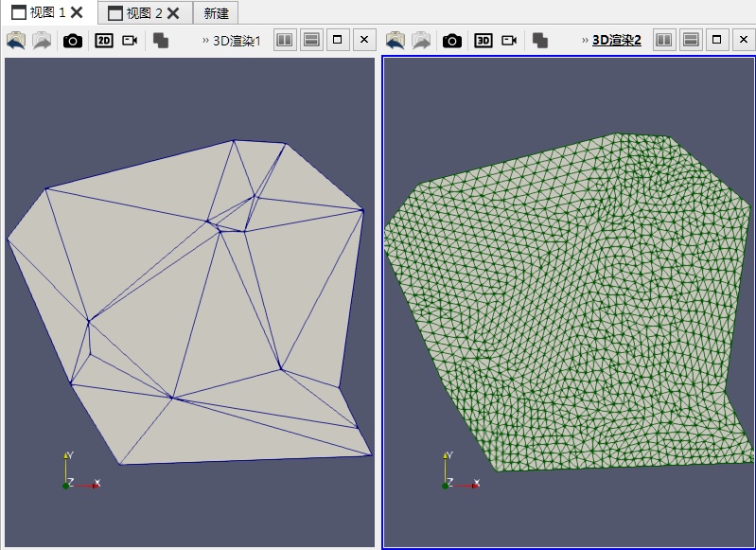Click the 3D渲染1 view title
756x550 pixels.
pyautogui.click(x=237, y=41)
